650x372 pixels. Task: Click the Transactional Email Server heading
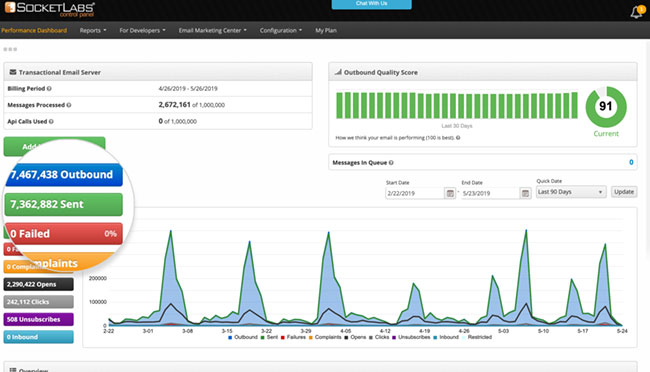(x=60, y=72)
